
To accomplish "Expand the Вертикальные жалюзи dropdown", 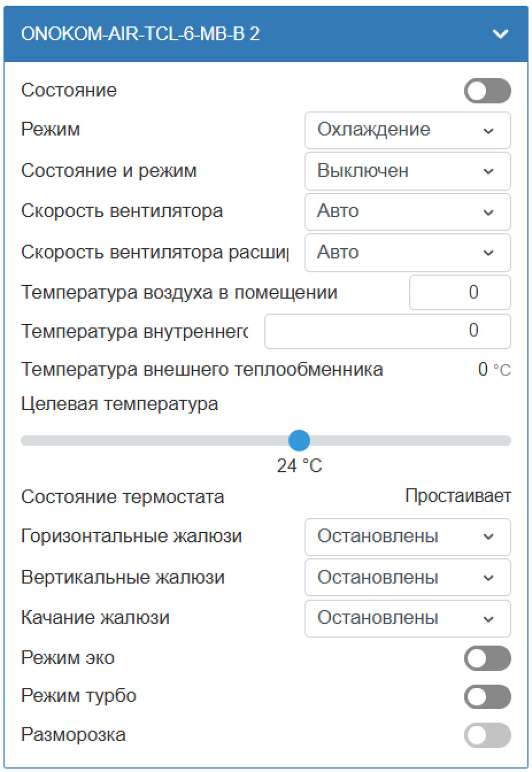I will (x=407, y=577).
